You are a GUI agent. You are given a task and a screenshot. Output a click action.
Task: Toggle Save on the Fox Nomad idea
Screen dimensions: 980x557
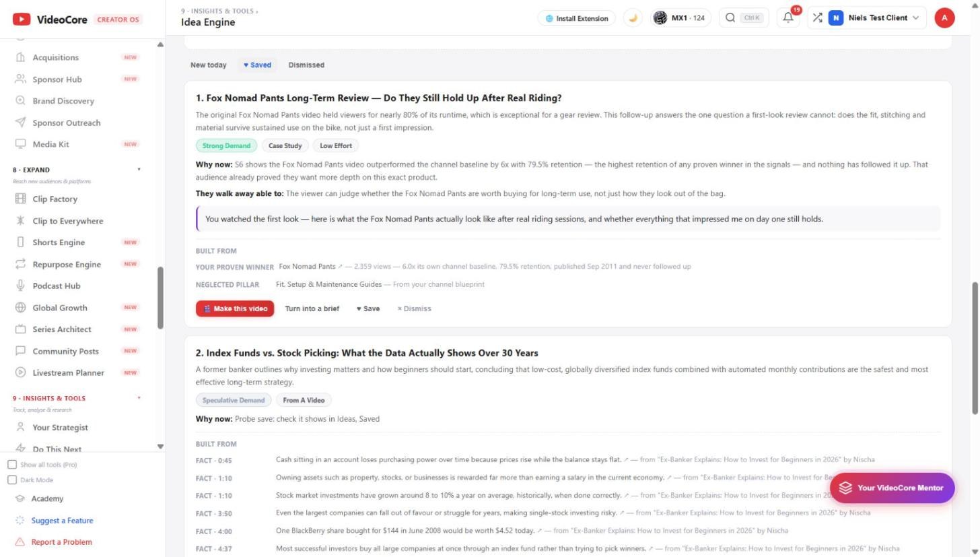click(368, 309)
